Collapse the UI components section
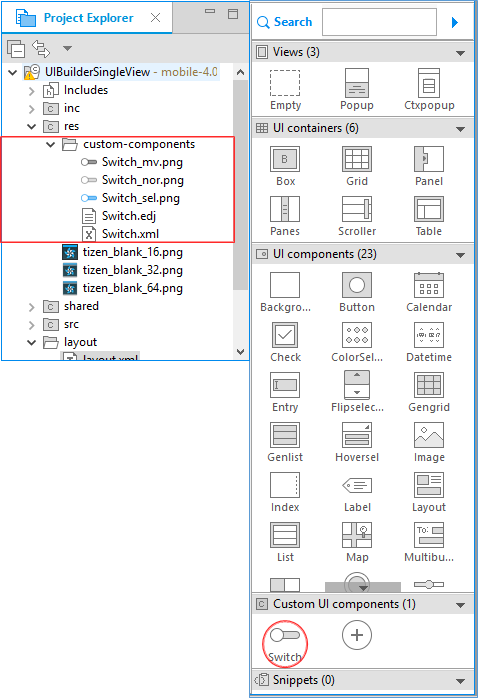The height and width of the screenshot is (698, 478). pos(461,255)
